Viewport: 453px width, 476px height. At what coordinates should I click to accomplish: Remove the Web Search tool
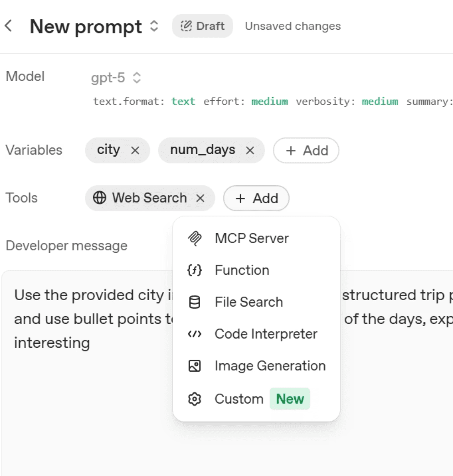click(x=200, y=198)
